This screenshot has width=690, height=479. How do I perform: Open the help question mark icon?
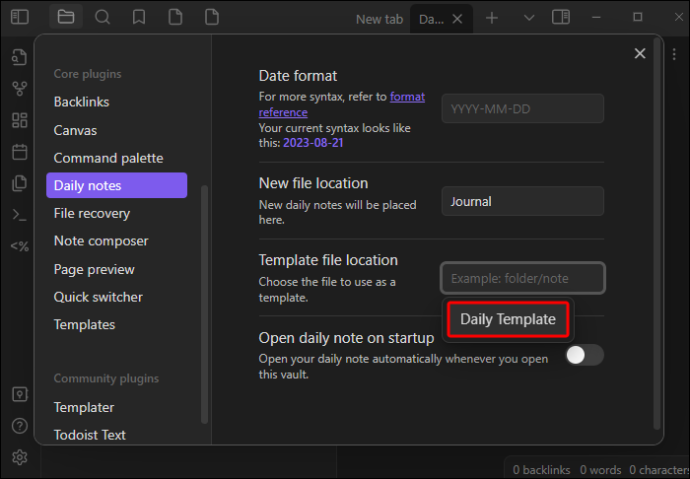tap(19, 426)
